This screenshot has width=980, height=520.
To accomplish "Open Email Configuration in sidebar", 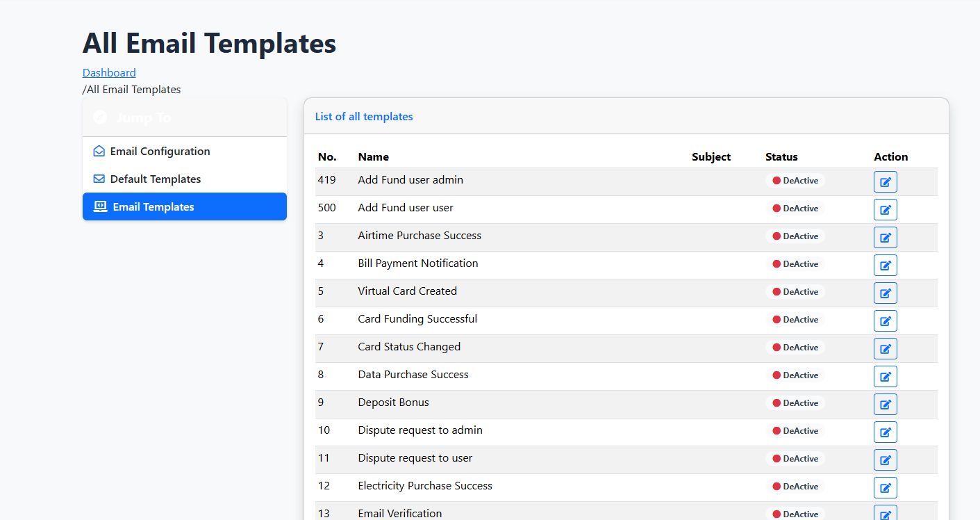I will pyautogui.click(x=160, y=152).
